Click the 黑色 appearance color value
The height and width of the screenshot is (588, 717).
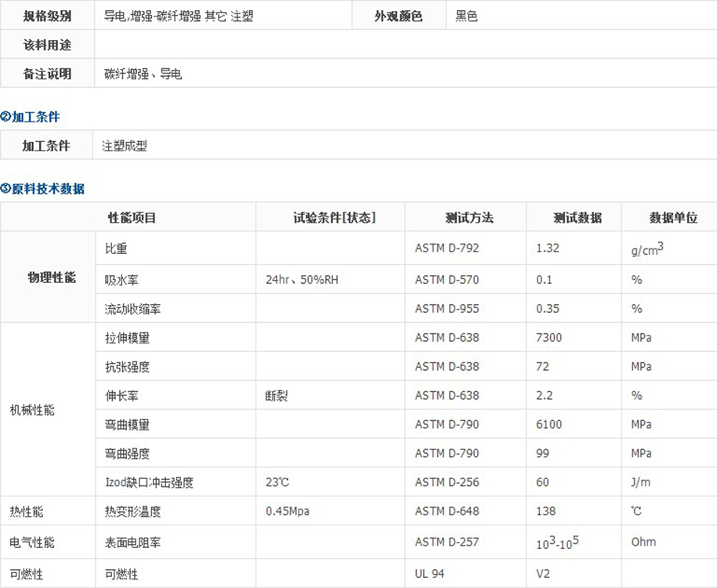(x=467, y=16)
